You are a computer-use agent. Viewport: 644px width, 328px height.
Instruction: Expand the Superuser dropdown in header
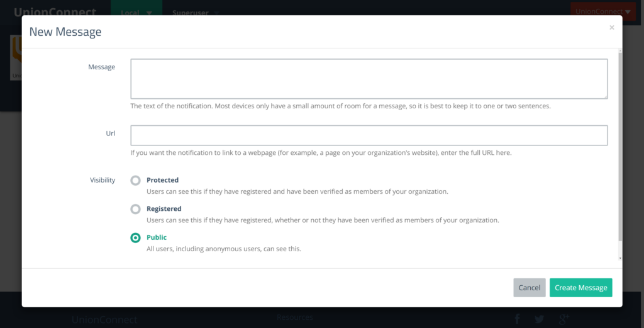tap(195, 13)
